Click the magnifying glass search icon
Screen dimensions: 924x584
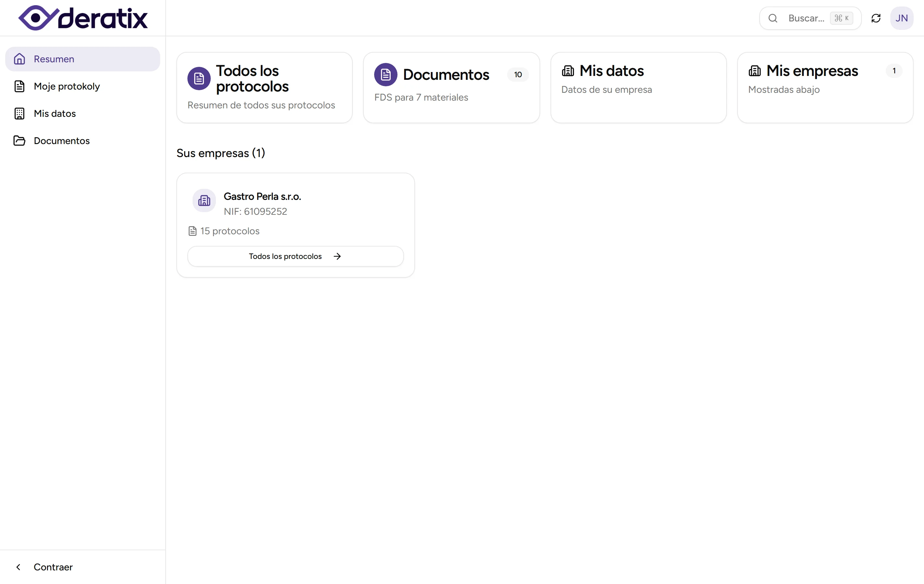coord(773,18)
